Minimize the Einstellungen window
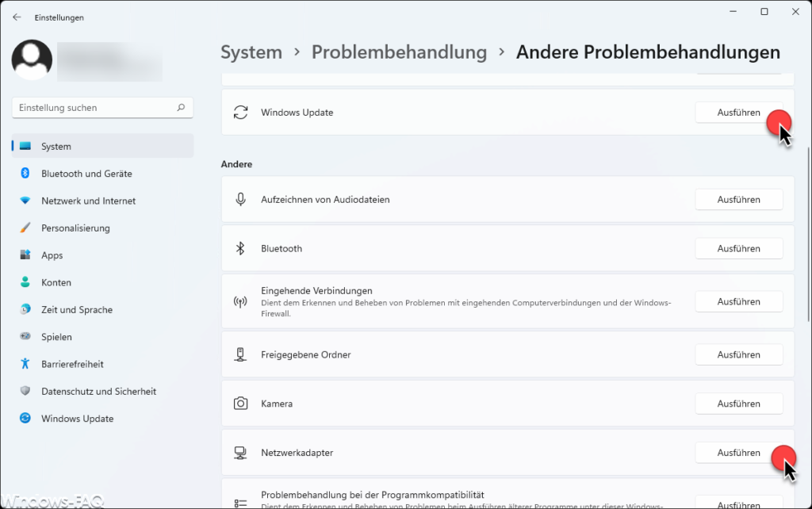Screen dimensions: 812x509 (x=733, y=11)
